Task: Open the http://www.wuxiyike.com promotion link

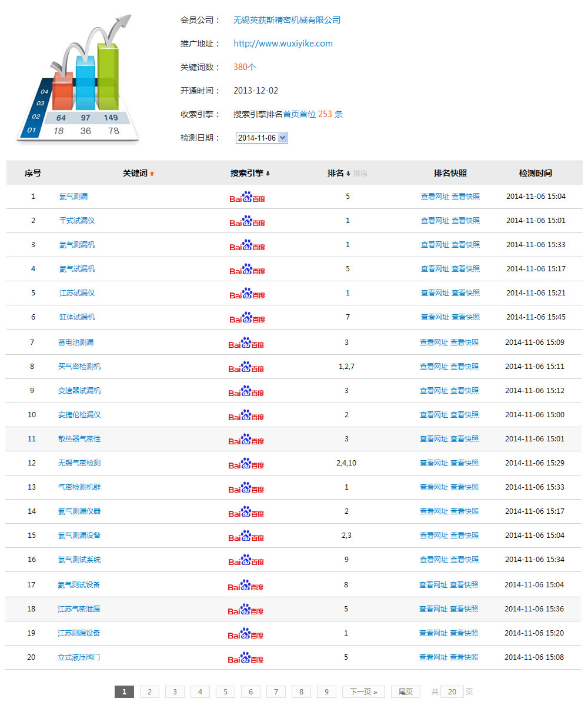Action: [283, 44]
